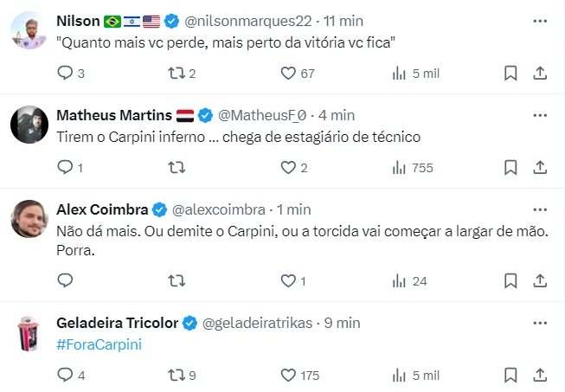Screen dimensions: 565x392
Task: Like Matheus Martins' tweet
Action: (289, 168)
